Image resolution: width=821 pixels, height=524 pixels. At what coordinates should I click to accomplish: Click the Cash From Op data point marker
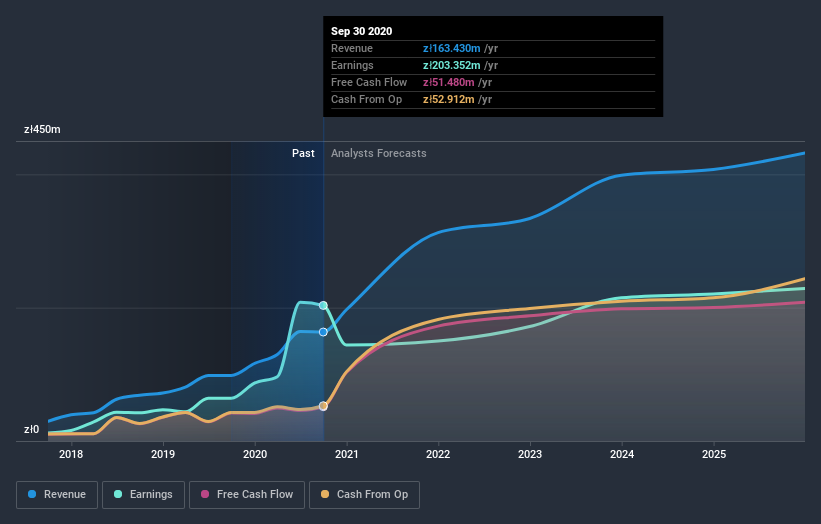pos(324,406)
